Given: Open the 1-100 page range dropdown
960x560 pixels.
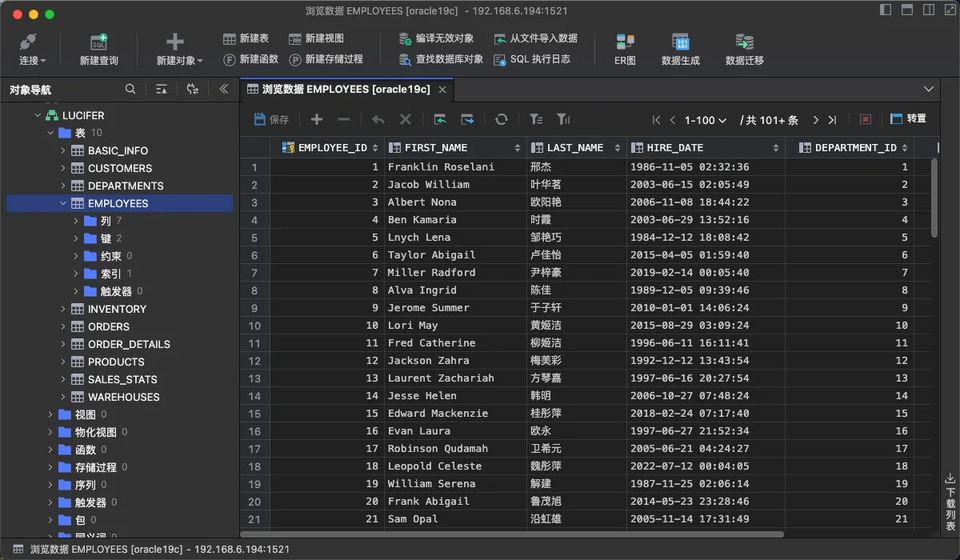Looking at the screenshot, I should pyautogui.click(x=706, y=120).
